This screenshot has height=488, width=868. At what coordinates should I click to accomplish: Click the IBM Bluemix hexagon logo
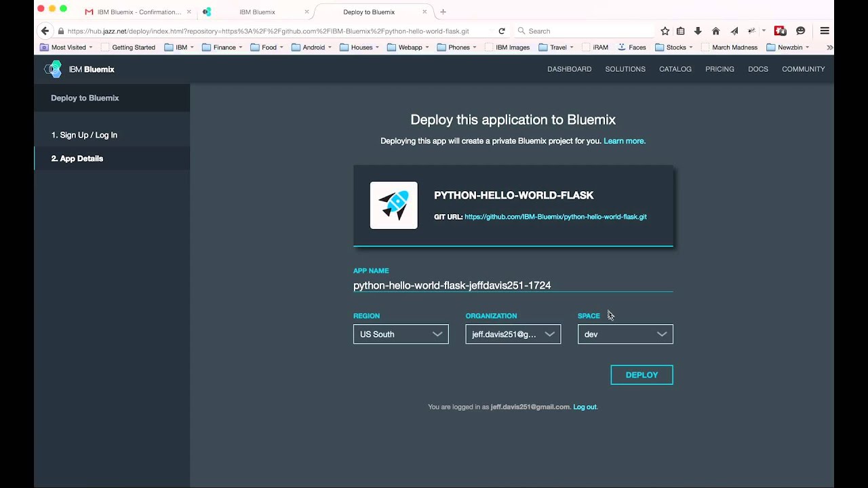[53, 69]
